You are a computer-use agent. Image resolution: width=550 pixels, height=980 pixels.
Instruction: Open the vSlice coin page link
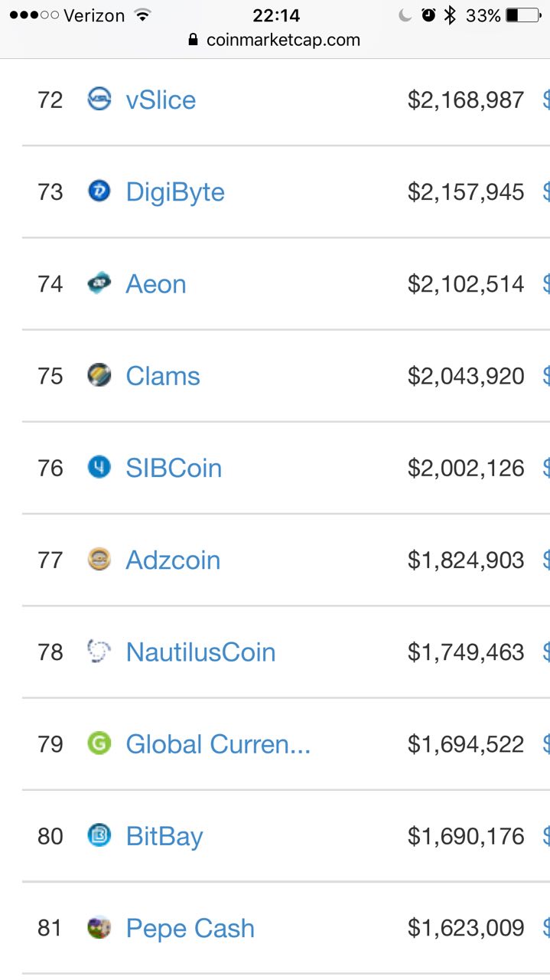tap(161, 100)
